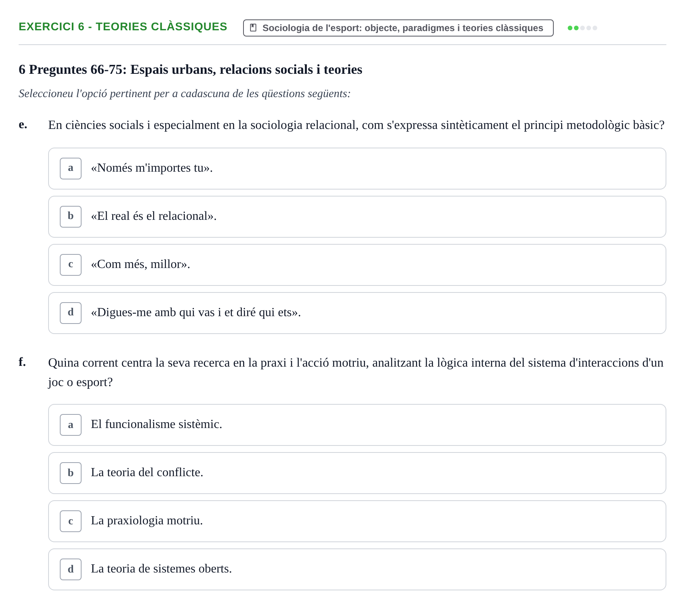Click the Preguntes 66-75 section title
685x616 pixels.
[x=190, y=70]
